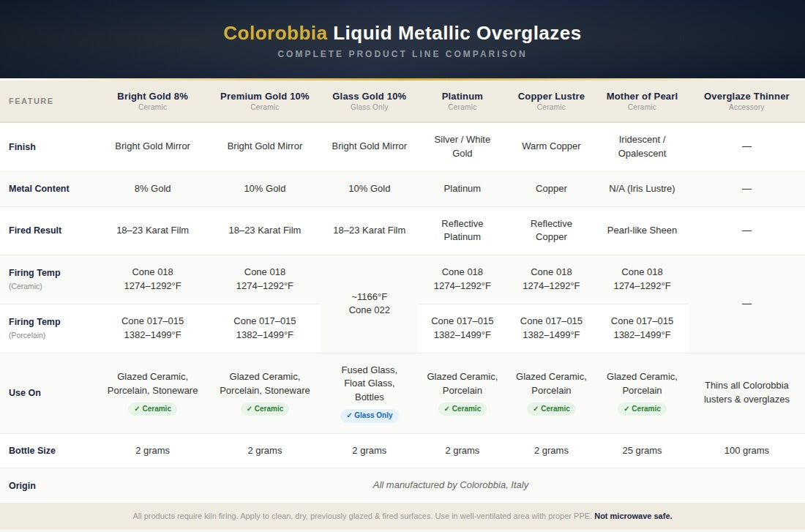Select the Firing Temp (Ceramic) row label

(34, 279)
